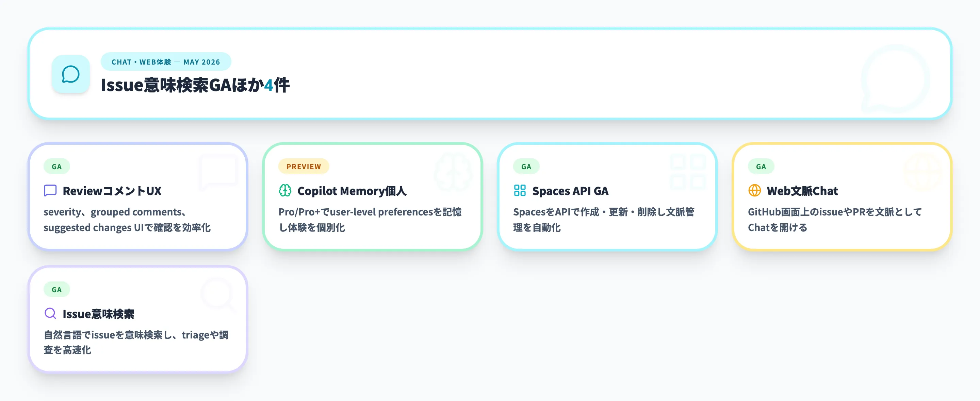Click the Copilot Memory brain icon

(x=285, y=190)
